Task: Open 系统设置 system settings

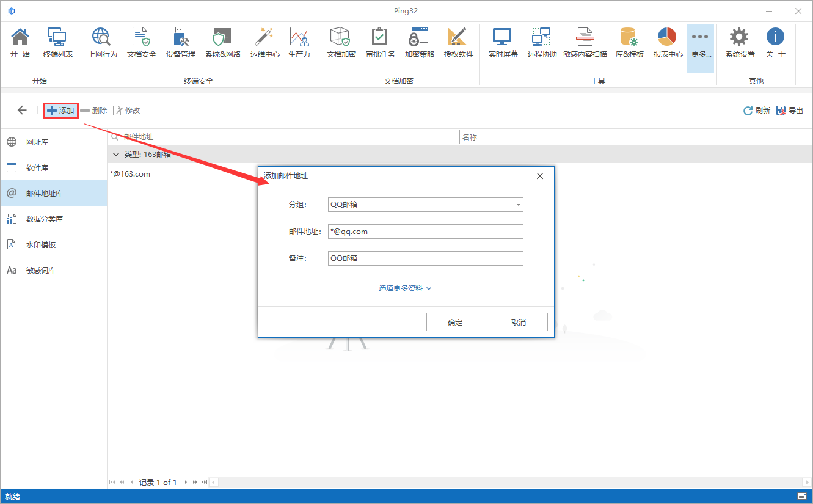Action: click(x=740, y=43)
